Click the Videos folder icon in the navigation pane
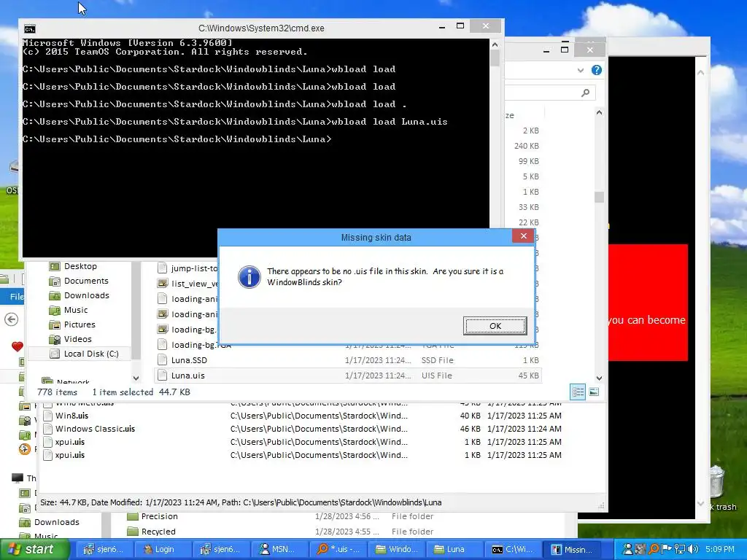The height and width of the screenshot is (560, 747). pos(55,340)
